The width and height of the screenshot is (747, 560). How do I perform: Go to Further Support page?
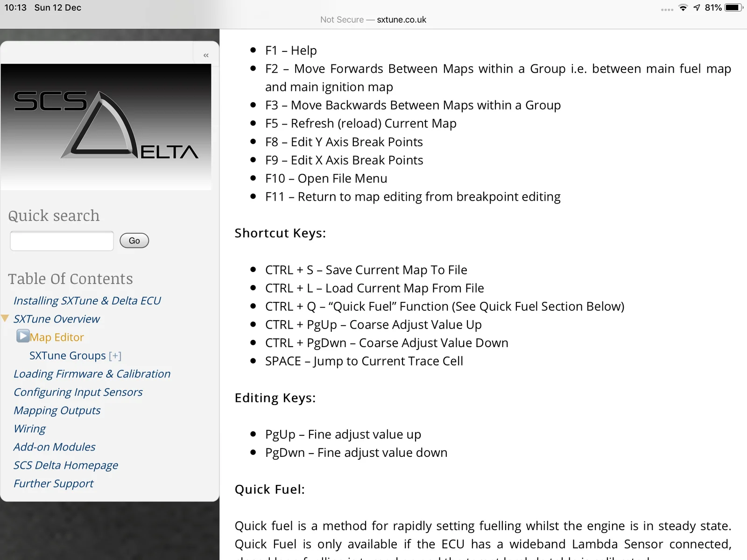53,483
